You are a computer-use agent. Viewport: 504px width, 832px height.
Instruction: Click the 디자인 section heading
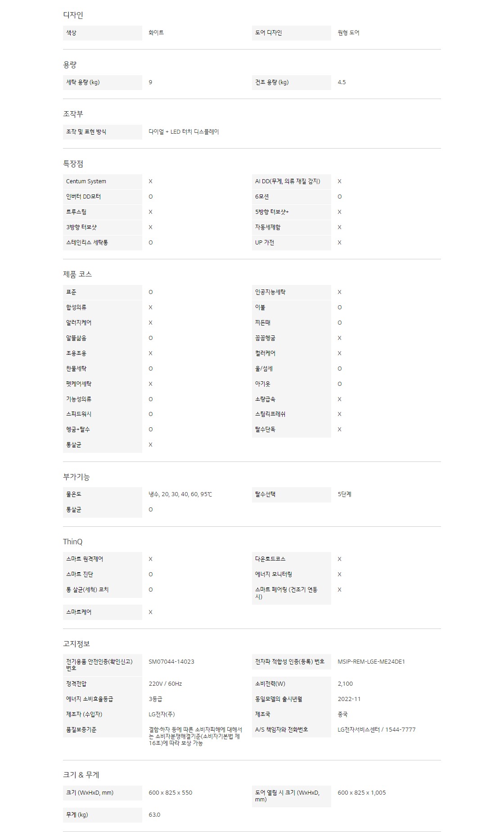(73, 15)
